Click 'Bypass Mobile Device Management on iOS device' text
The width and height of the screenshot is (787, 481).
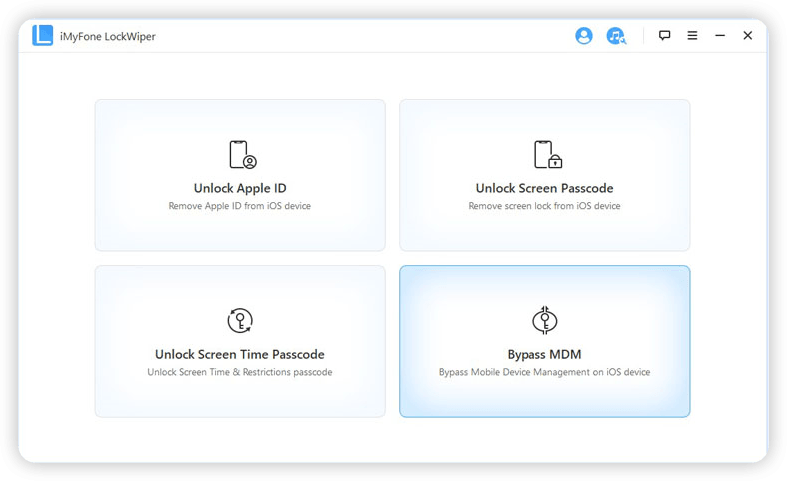pos(545,372)
